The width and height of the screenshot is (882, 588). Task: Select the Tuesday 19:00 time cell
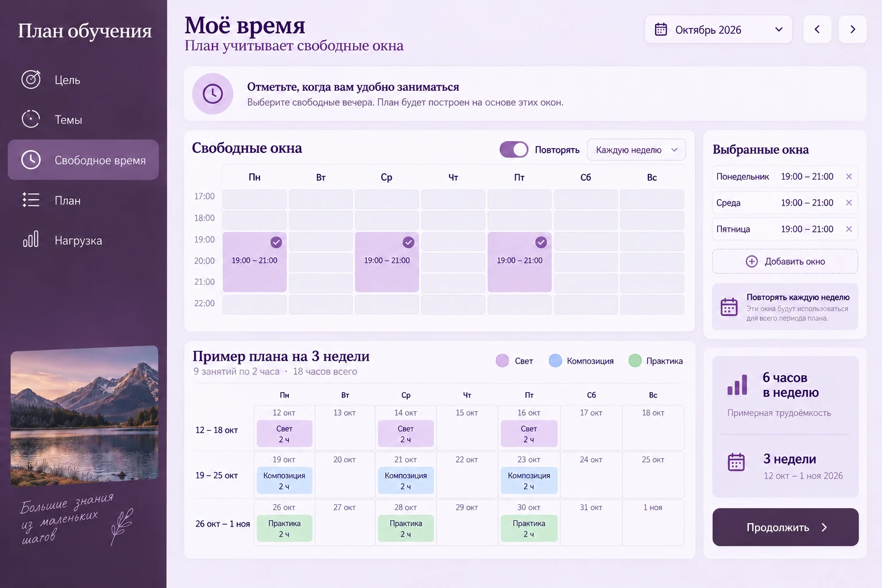click(320, 241)
